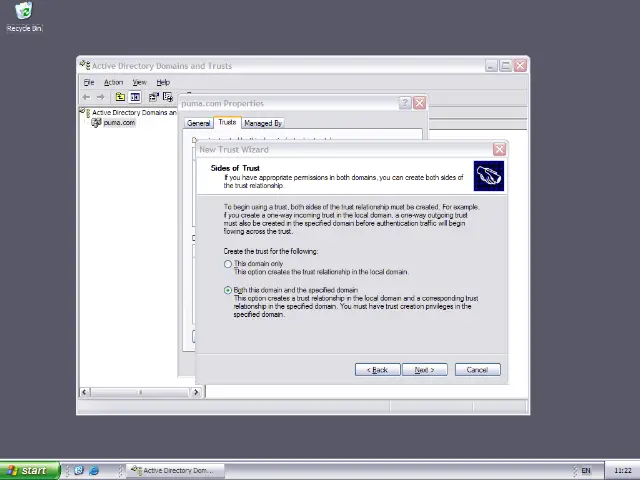Click the Up one level folder icon
This screenshot has width=640, height=480.
coord(120,97)
